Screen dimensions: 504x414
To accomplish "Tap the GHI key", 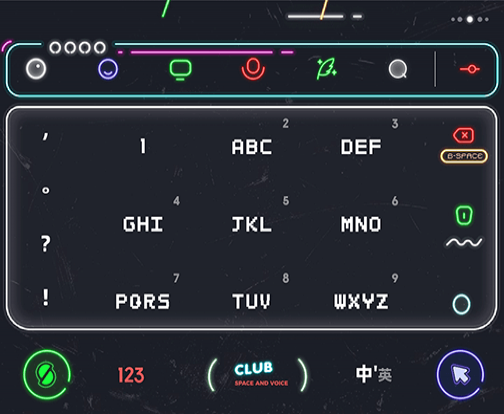I will pyautogui.click(x=143, y=224).
